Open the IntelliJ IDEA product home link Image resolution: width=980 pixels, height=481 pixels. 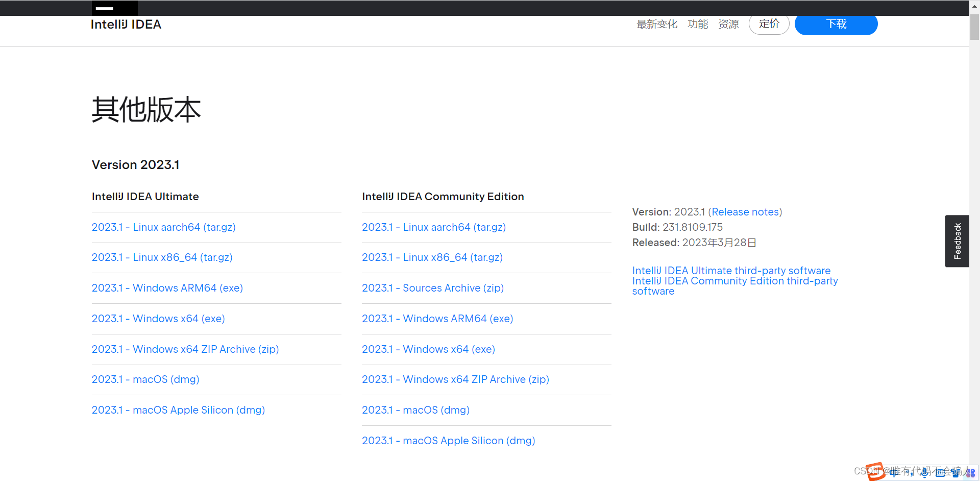point(126,25)
